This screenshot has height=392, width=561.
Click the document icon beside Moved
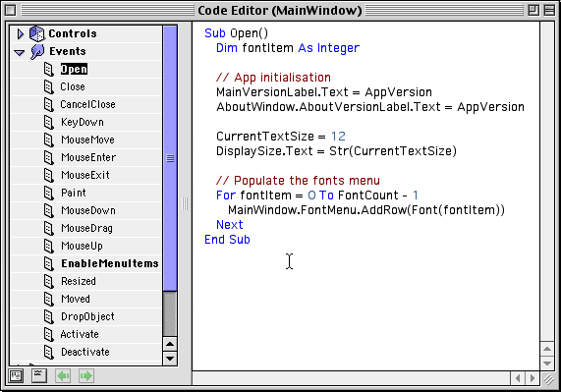click(x=49, y=299)
